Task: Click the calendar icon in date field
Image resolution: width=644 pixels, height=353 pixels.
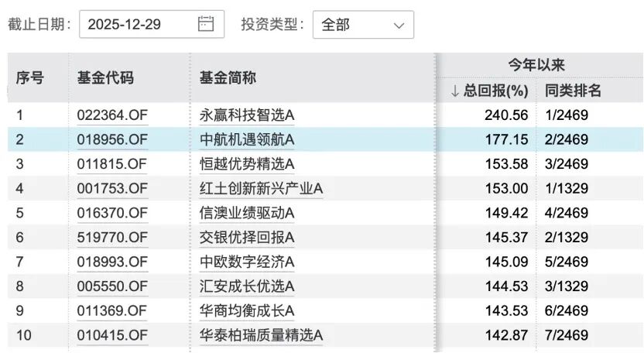Action: [206, 24]
